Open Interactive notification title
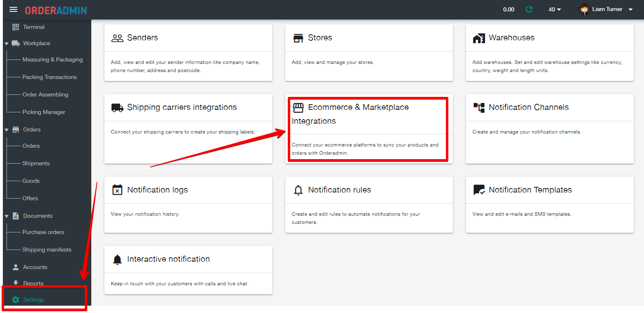The image size is (644, 313). pyautogui.click(x=168, y=259)
